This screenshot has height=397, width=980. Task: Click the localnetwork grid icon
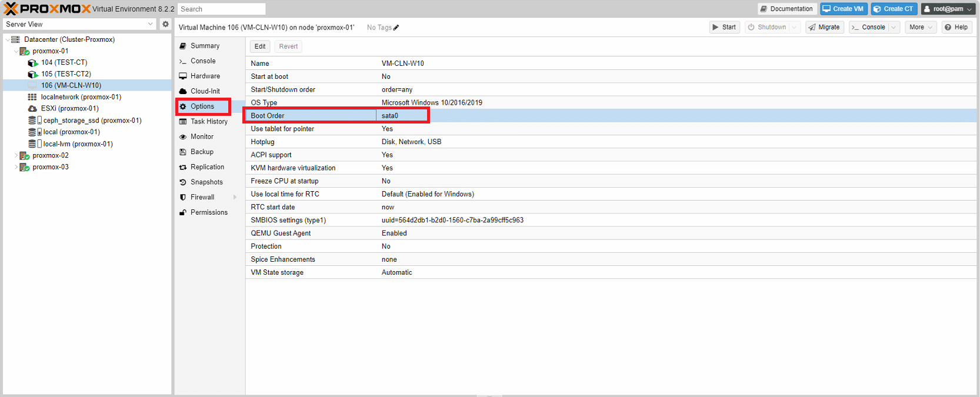pyautogui.click(x=32, y=97)
